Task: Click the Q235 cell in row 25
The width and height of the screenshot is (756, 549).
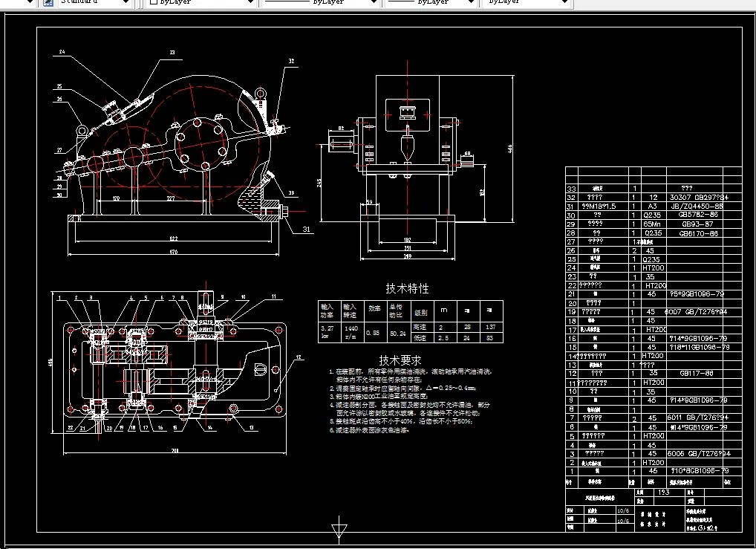Action: click(651, 259)
